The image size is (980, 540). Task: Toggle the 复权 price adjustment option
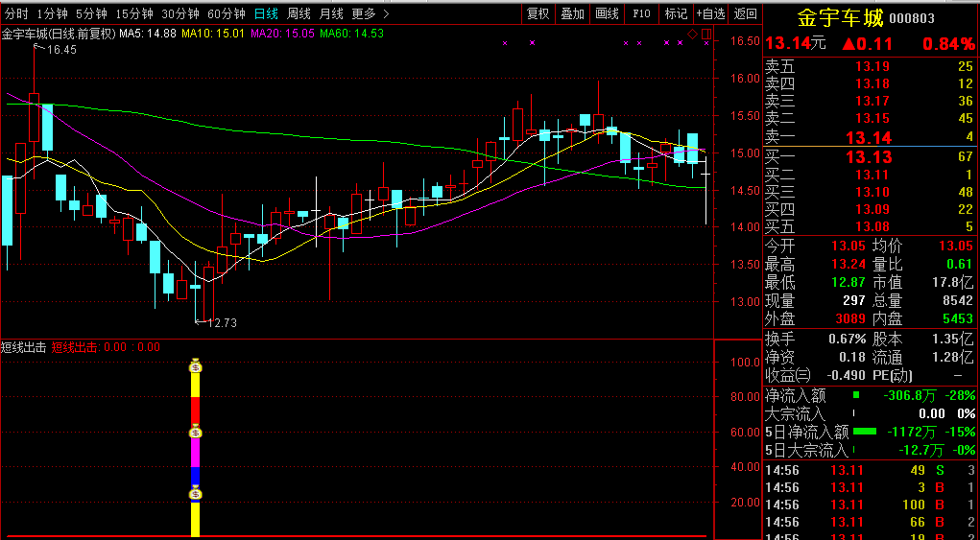click(x=538, y=13)
